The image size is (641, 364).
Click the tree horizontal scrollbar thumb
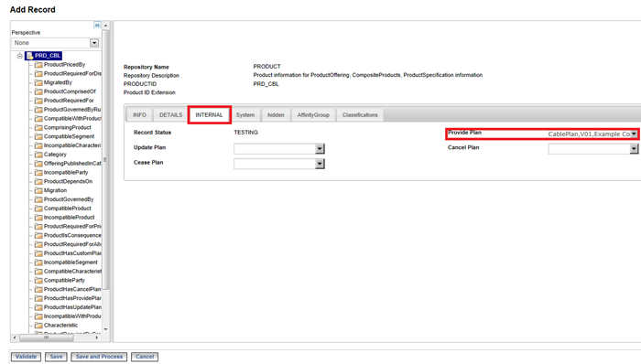(46, 337)
